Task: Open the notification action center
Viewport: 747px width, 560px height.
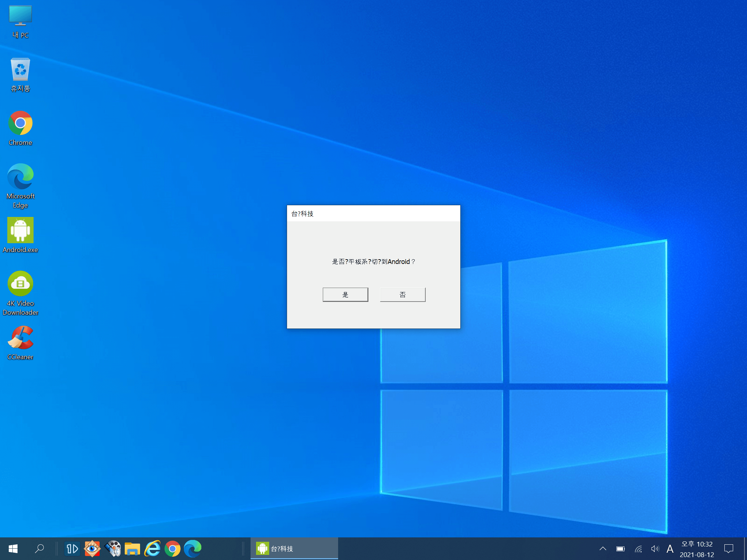Action: [x=729, y=549]
